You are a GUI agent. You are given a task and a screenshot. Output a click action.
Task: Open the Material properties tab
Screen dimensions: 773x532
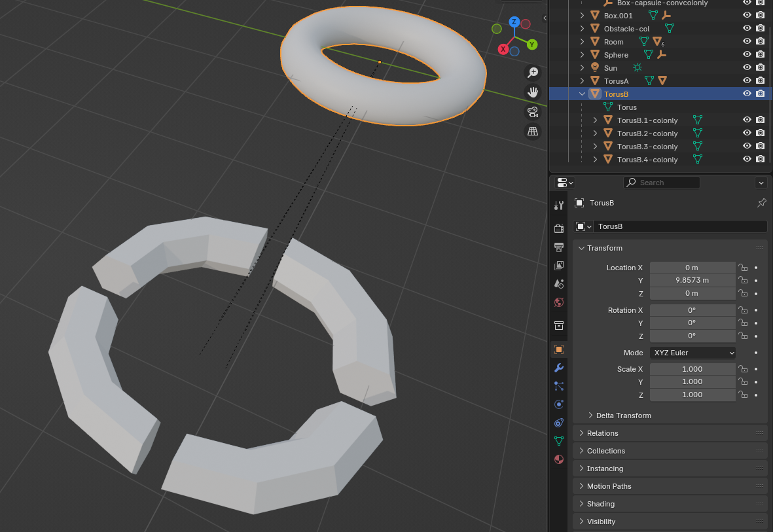559,459
